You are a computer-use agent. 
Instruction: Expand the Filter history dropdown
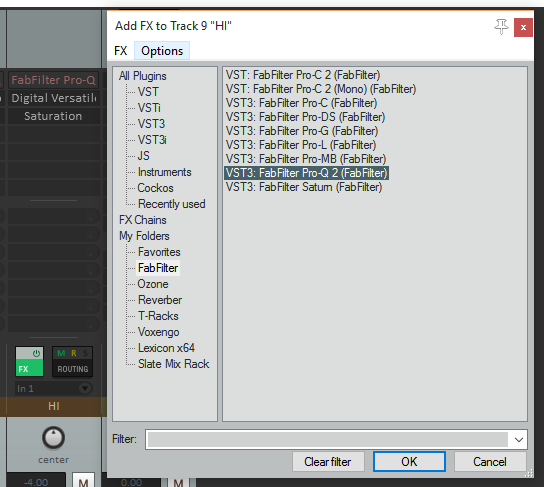pos(519,439)
